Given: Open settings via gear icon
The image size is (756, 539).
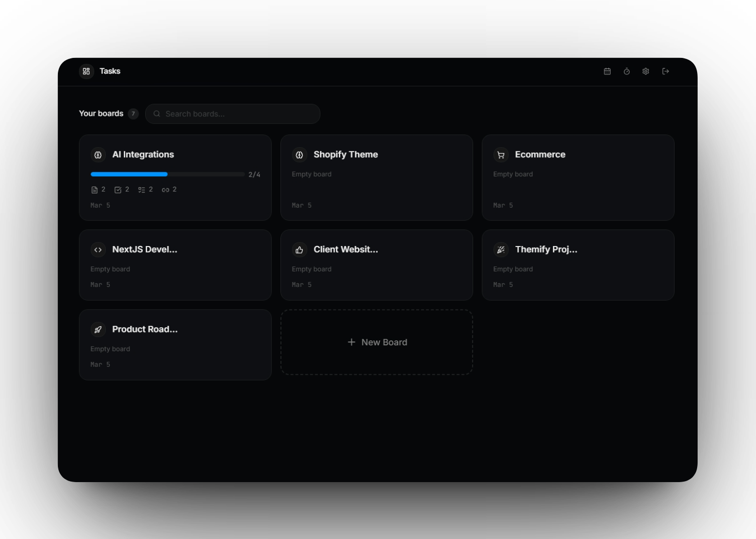Looking at the screenshot, I should [646, 71].
